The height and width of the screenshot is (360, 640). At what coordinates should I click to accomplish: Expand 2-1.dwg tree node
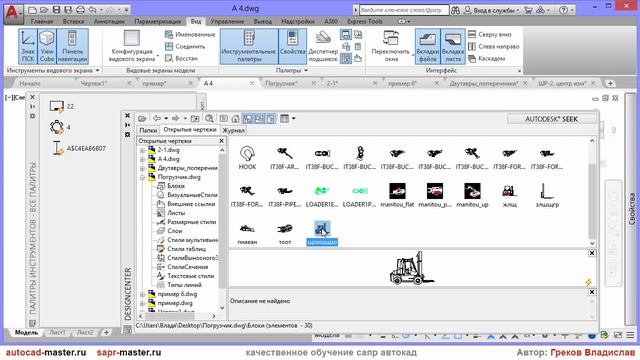(142, 150)
